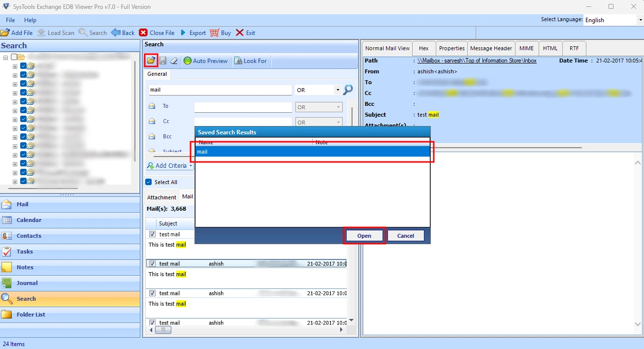Click the Cancel button in dialog
Viewport: 644px width, 349px height.
406,236
